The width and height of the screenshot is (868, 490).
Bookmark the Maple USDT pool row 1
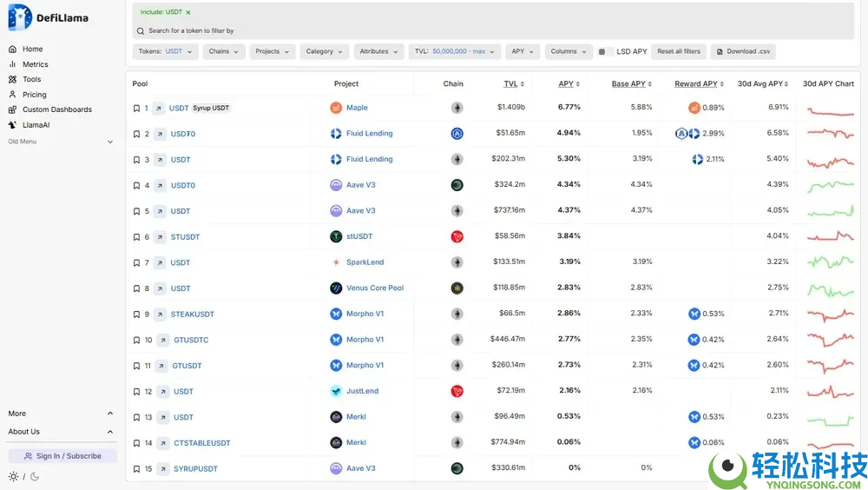tap(136, 108)
